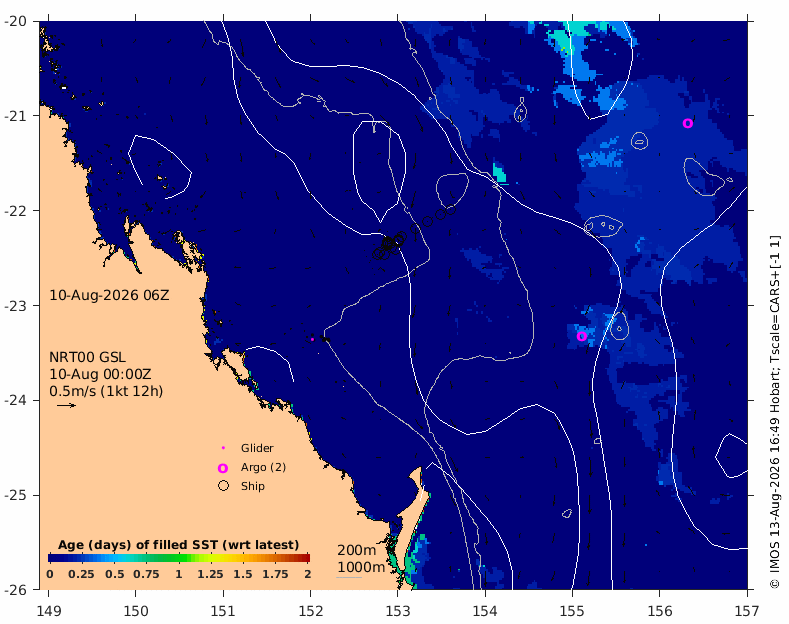Click the small glider dot near 152E
Screen dimensions: 789x624
312,340
